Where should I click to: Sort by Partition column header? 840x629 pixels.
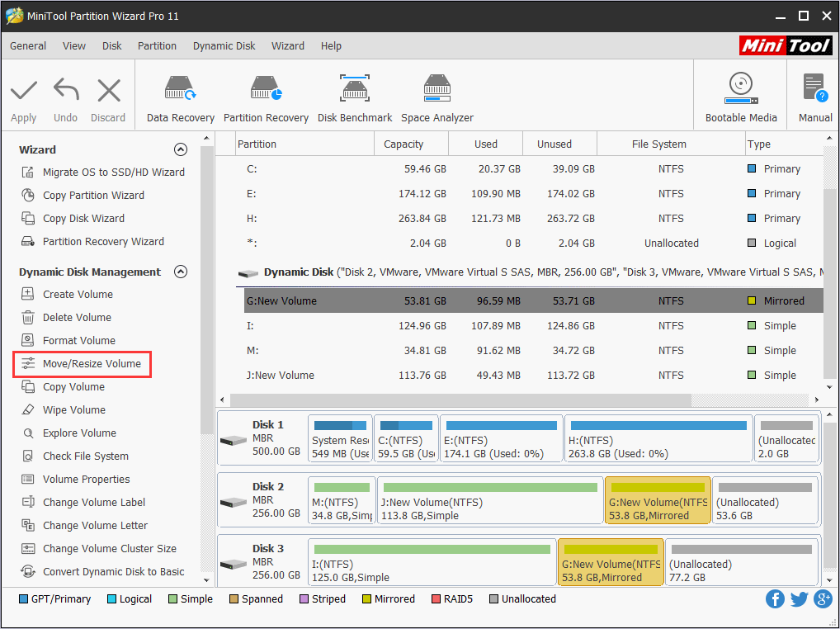[304, 144]
